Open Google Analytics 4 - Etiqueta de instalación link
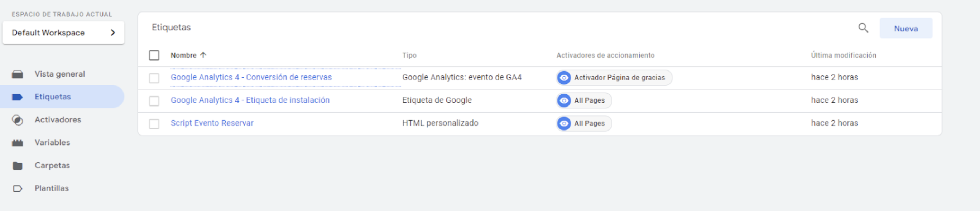Viewport: 980px width, 211px height. point(250,100)
